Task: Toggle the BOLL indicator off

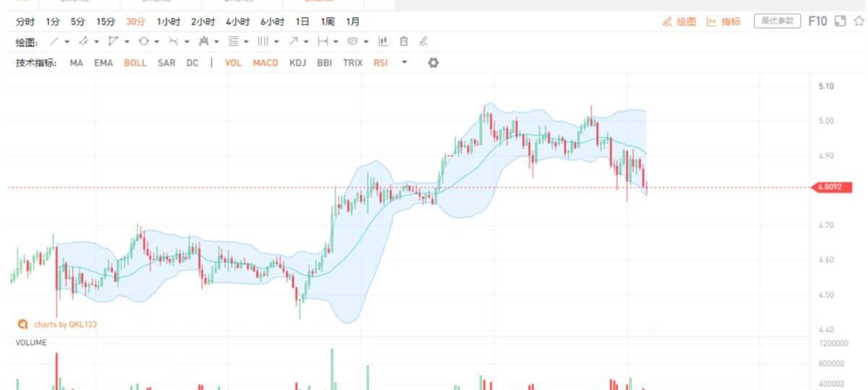Action: pyautogui.click(x=135, y=63)
